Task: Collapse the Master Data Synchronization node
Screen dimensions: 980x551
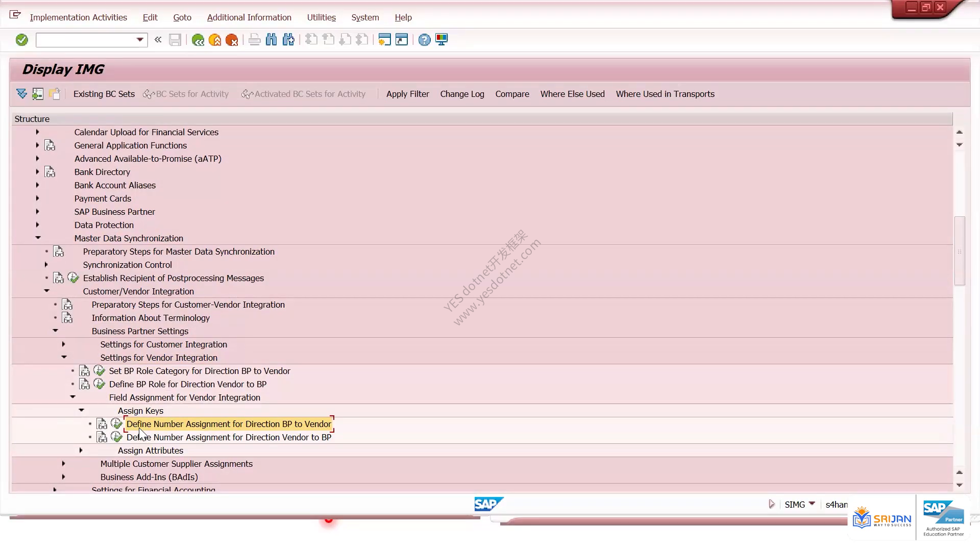Action: point(38,238)
